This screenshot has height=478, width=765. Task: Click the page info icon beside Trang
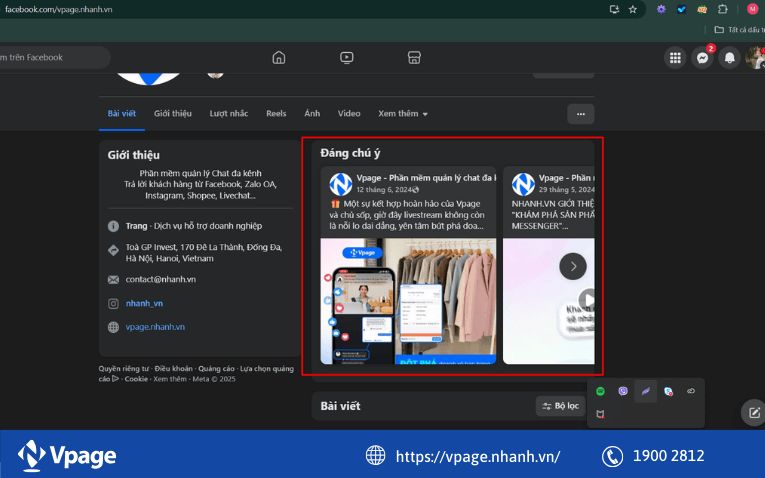[113, 226]
